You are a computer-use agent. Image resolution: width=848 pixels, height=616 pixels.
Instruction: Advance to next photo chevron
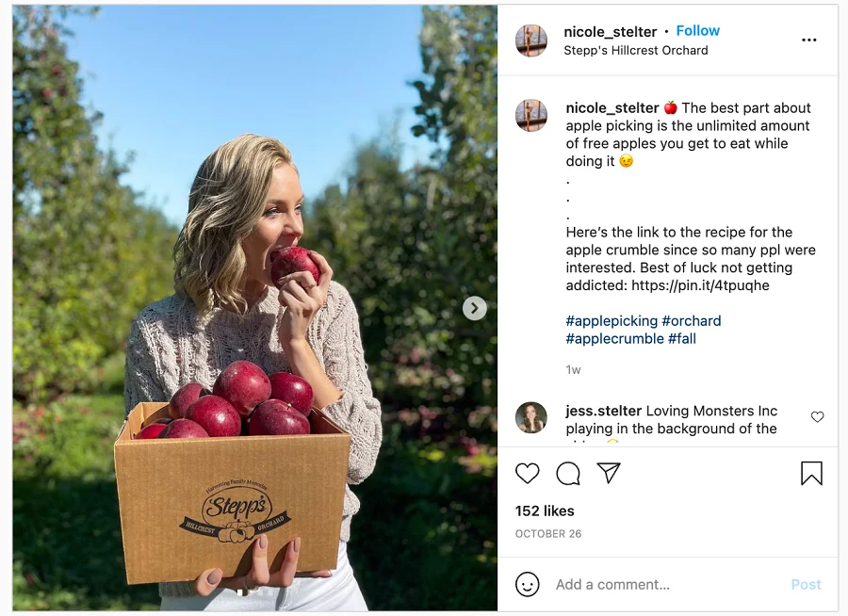tap(474, 308)
